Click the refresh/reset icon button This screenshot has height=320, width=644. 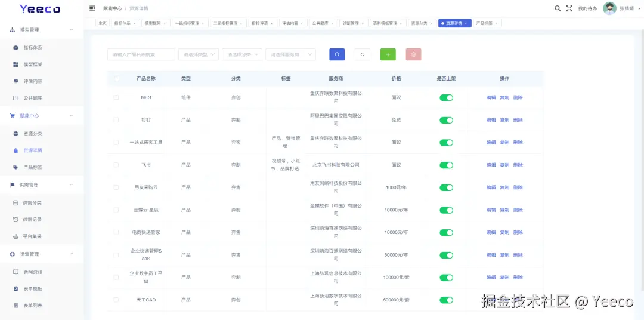pos(363,54)
